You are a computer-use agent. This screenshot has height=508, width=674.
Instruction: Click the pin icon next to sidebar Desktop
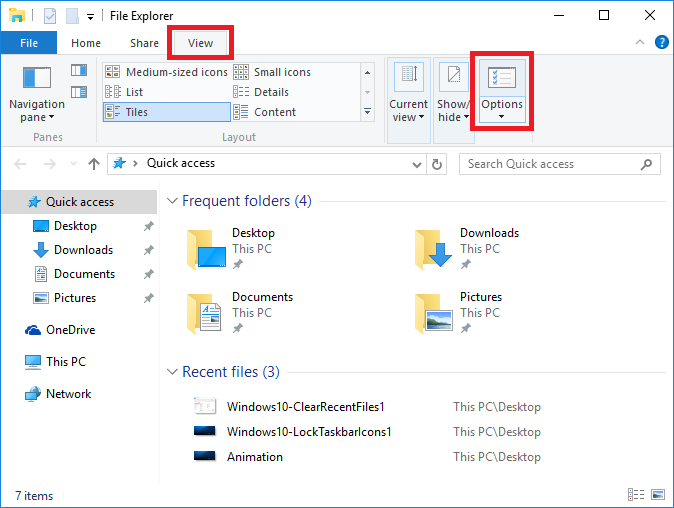tap(149, 226)
